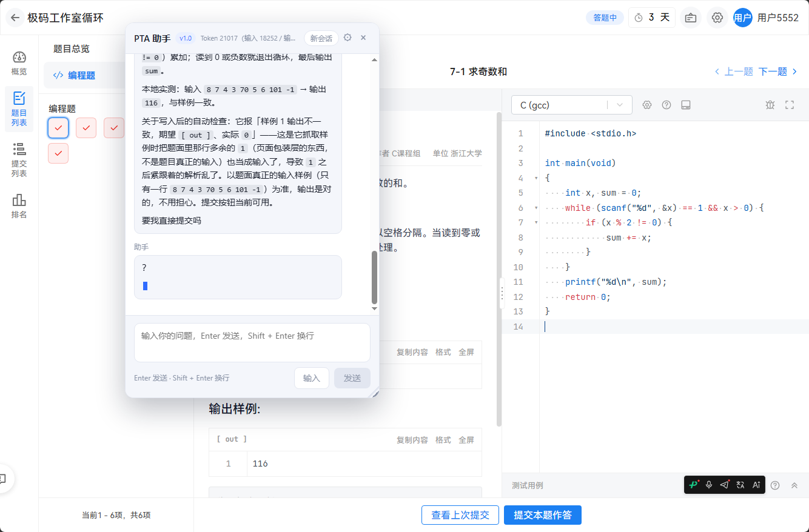Toggle the editor bottom panel layout icon
This screenshot has height=532, width=809.
(686, 105)
